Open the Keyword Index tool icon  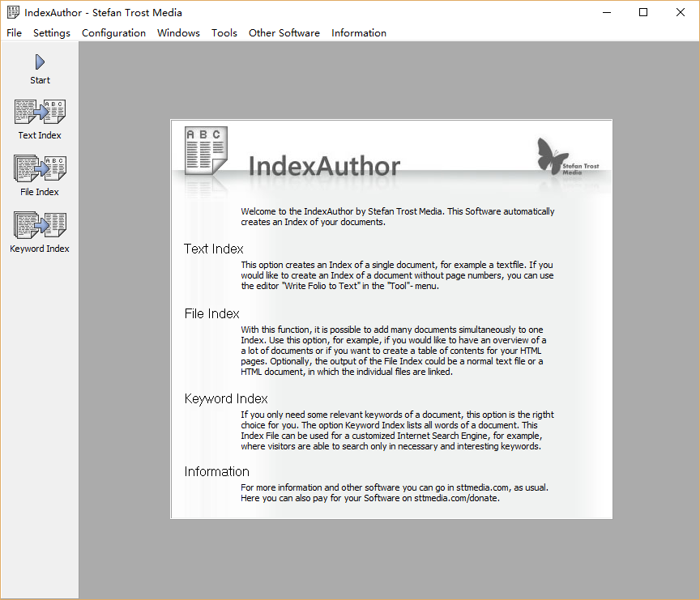click(x=40, y=225)
